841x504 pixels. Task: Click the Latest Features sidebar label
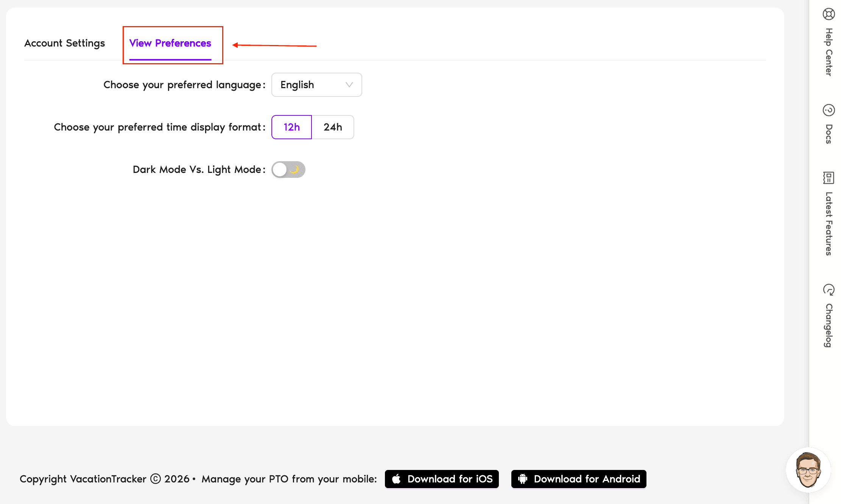[x=829, y=221]
